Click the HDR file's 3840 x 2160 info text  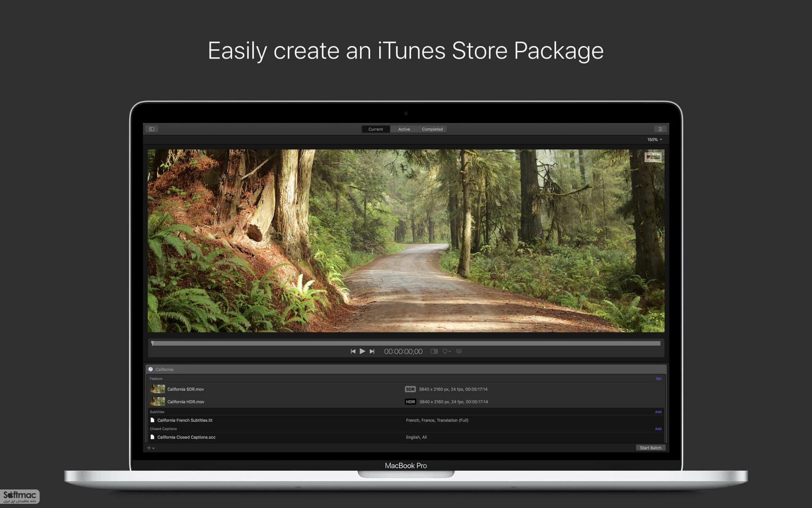tap(453, 402)
